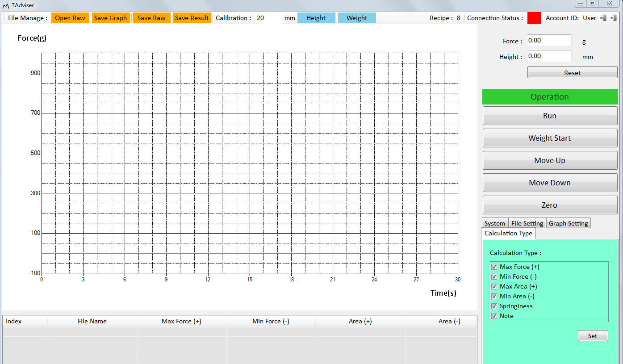Click Save Result in File Manage bar

click(x=192, y=18)
